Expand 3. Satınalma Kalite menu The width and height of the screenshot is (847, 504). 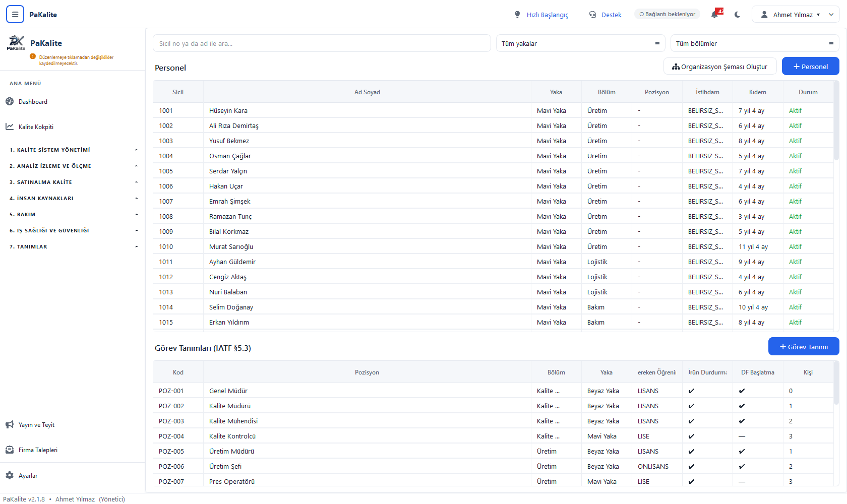click(x=73, y=182)
